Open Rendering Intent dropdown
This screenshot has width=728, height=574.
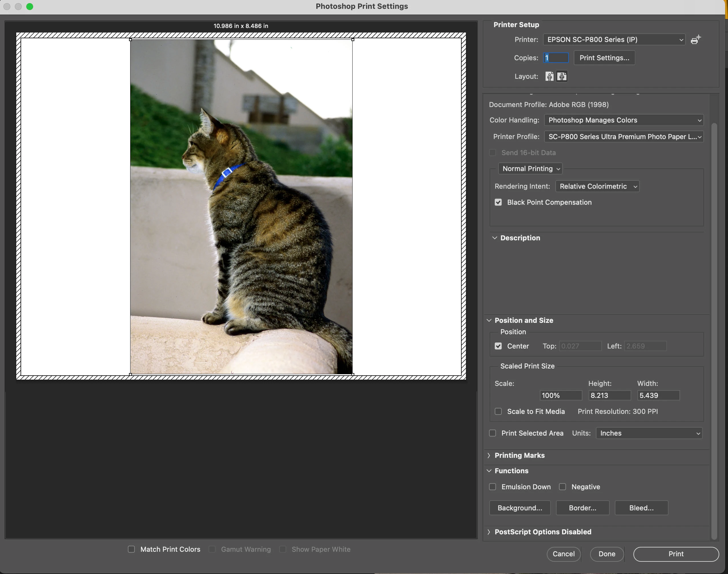click(x=597, y=186)
